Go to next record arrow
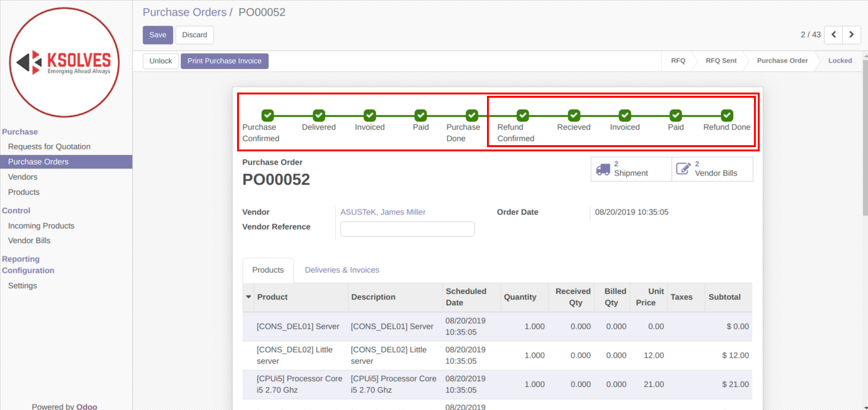This screenshot has height=410, width=868. tap(851, 35)
